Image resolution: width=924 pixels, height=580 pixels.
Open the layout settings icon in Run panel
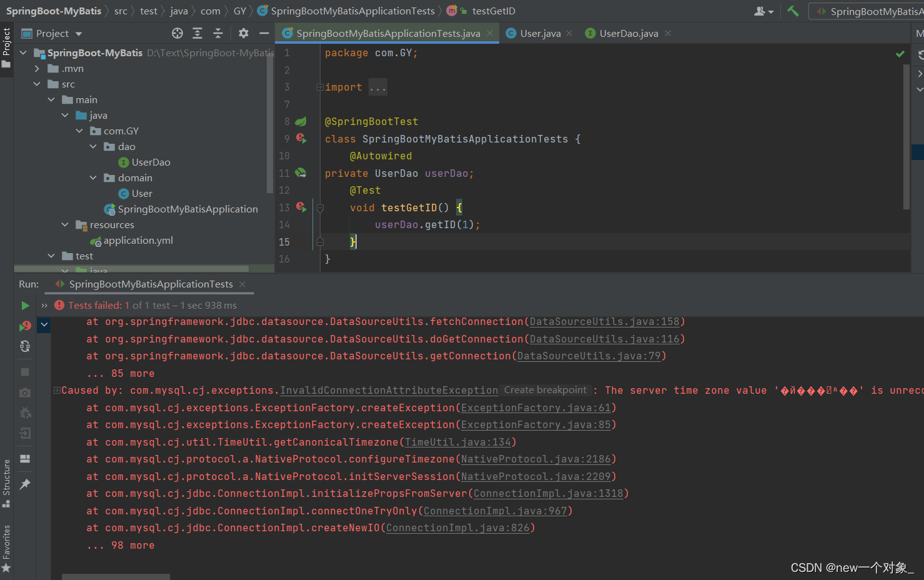click(25, 459)
